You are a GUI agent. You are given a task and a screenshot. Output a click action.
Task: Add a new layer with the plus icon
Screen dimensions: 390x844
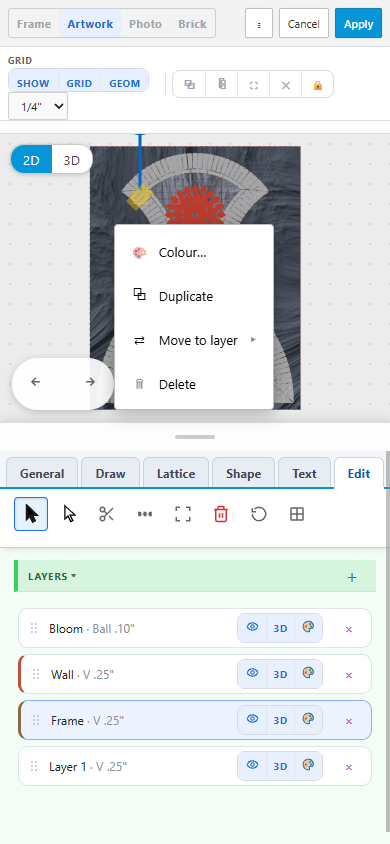352,577
